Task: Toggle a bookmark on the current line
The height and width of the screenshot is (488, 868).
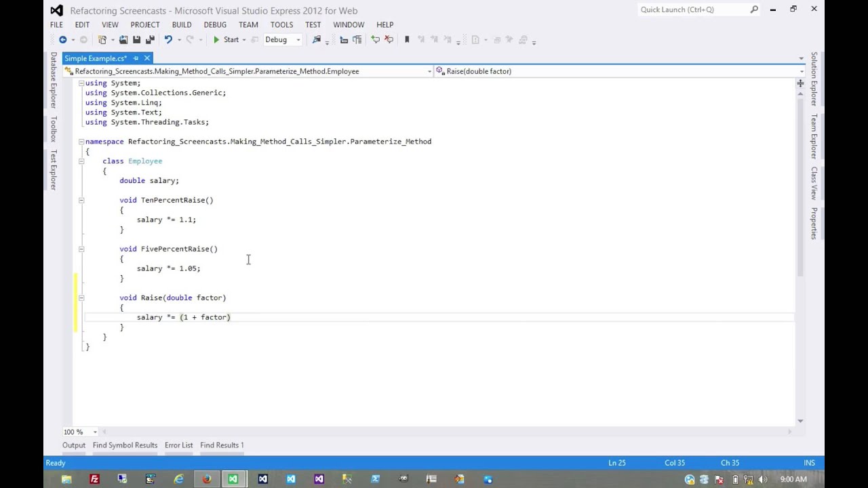Action: (407, 40)
